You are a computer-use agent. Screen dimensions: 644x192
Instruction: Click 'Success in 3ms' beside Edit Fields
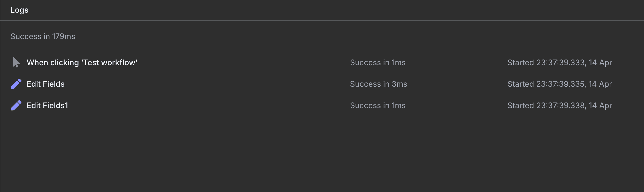point(378,84)
